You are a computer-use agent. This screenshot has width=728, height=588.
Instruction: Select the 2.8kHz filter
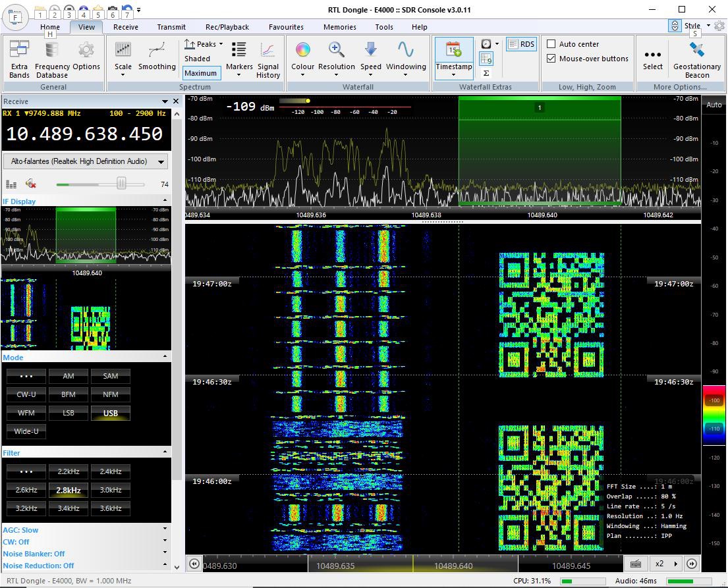[69, 490]
